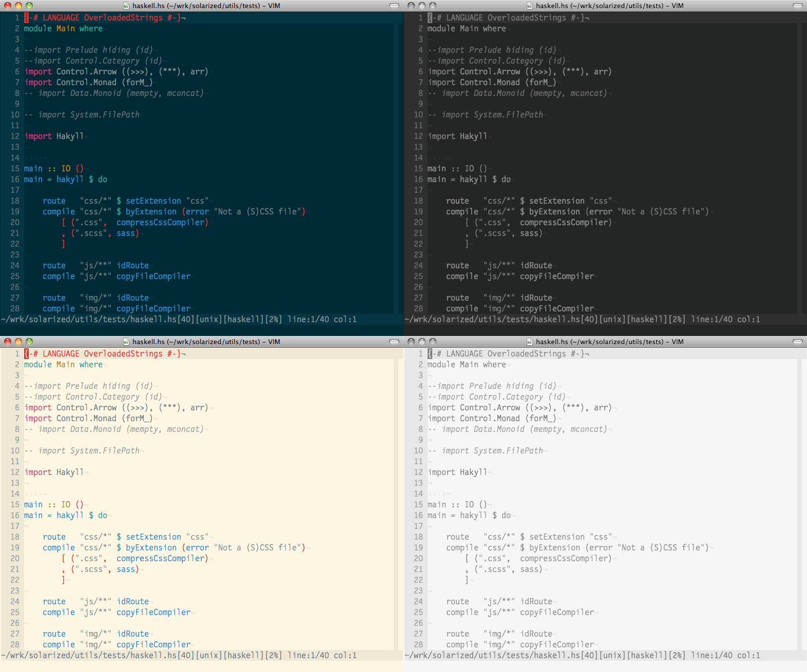This screenshot has width=807, height=672.
Task: Click the haskell.hs document icon in dark blue window title
Action: pyautogui.click(x=126, y=6)
